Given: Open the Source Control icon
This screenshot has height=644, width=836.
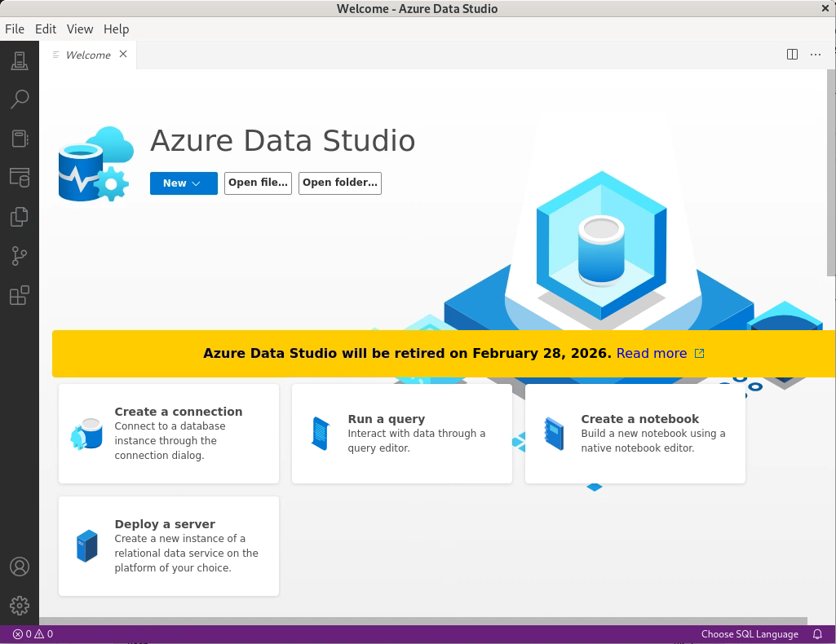Looking at the screenshot, I should tap(20, 256).
